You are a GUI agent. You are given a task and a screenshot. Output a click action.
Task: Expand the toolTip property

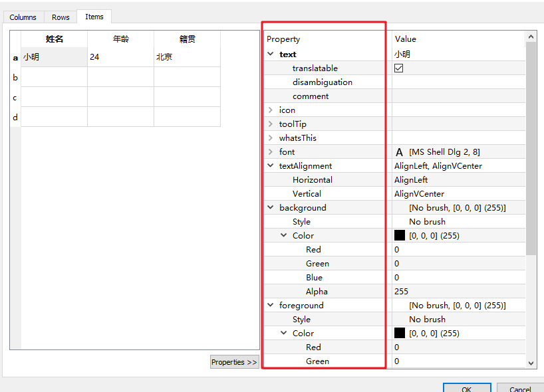click(271, 124)
